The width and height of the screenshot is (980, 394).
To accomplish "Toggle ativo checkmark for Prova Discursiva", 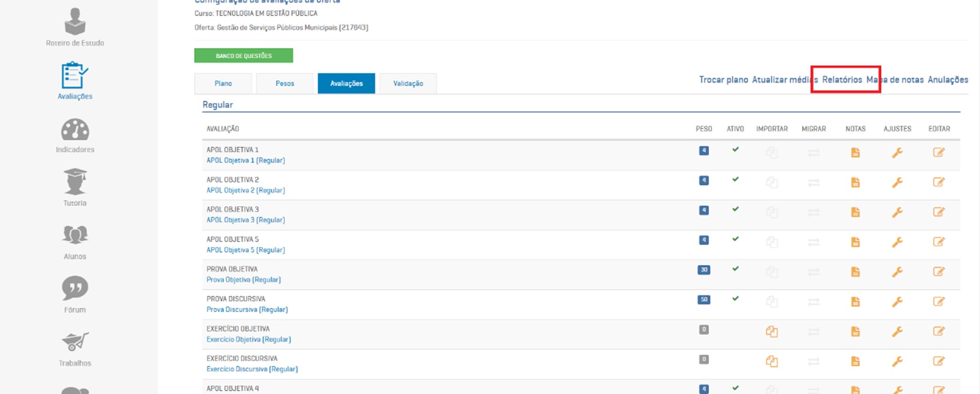I will [x=735, y=299].
